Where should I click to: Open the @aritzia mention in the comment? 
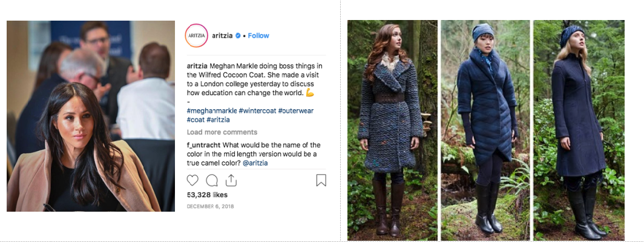(x=256, y=163)
